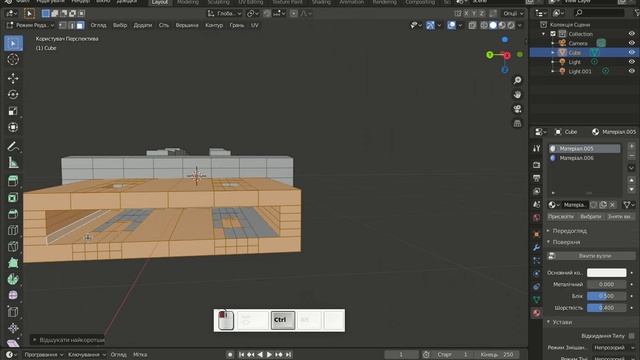Toggle visibility of Light.001

(x=631, y=71)
